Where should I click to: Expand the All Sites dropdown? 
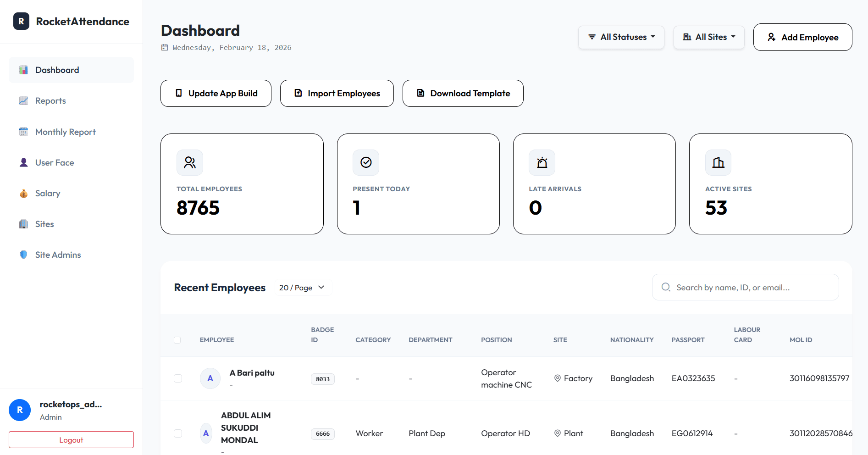point(708,37)
